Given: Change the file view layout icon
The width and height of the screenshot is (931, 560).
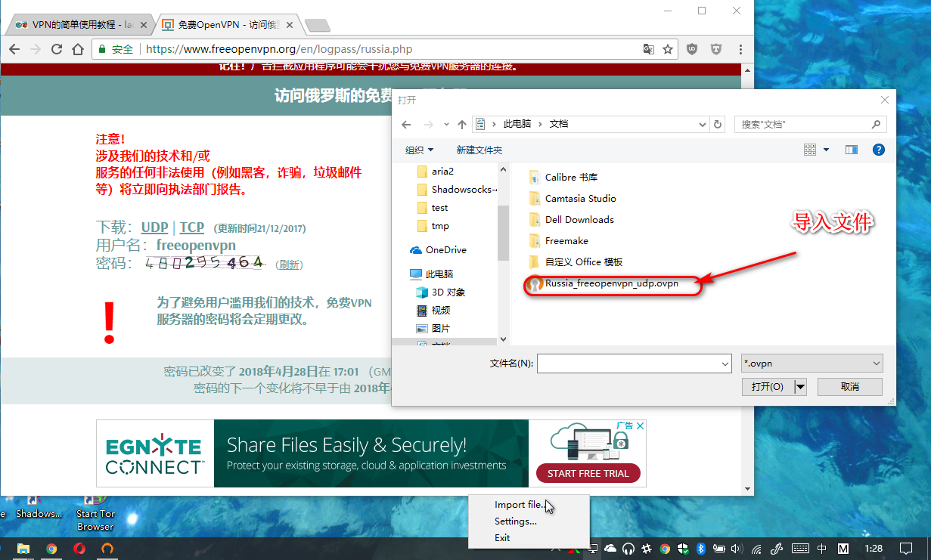Looking at the screenshot, I should pyautogui.click(x=810, y=150).
